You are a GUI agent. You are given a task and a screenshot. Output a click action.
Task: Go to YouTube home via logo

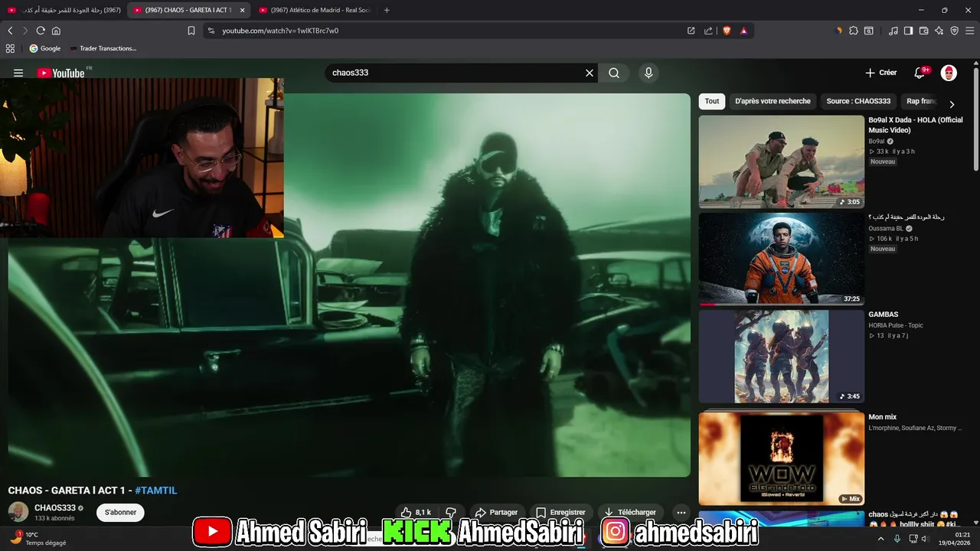[x=60, y=73]
